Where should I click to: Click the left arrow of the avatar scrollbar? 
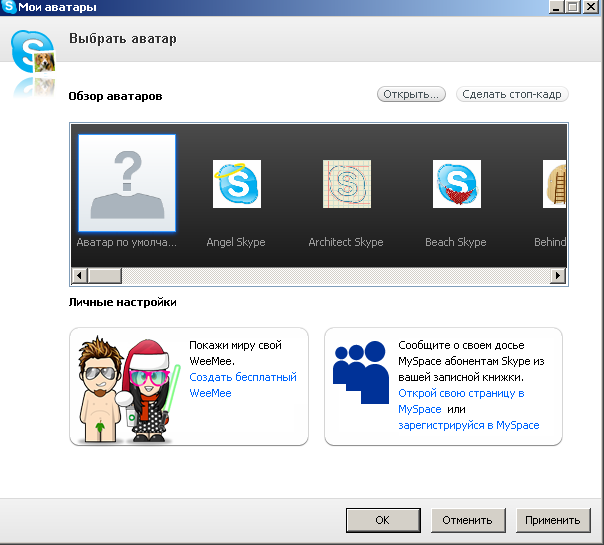tap(80, 276)
